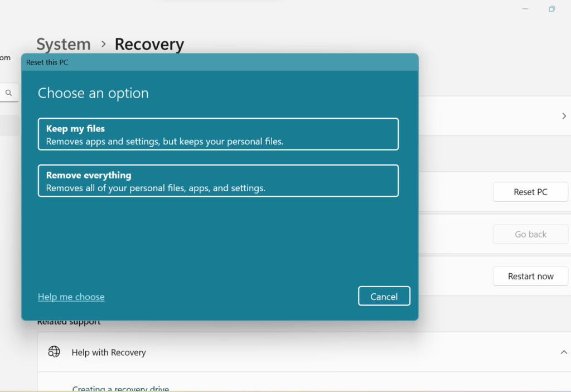Open the top recovery option chevron
Viewport: 571px width, 392px height.
564,116
